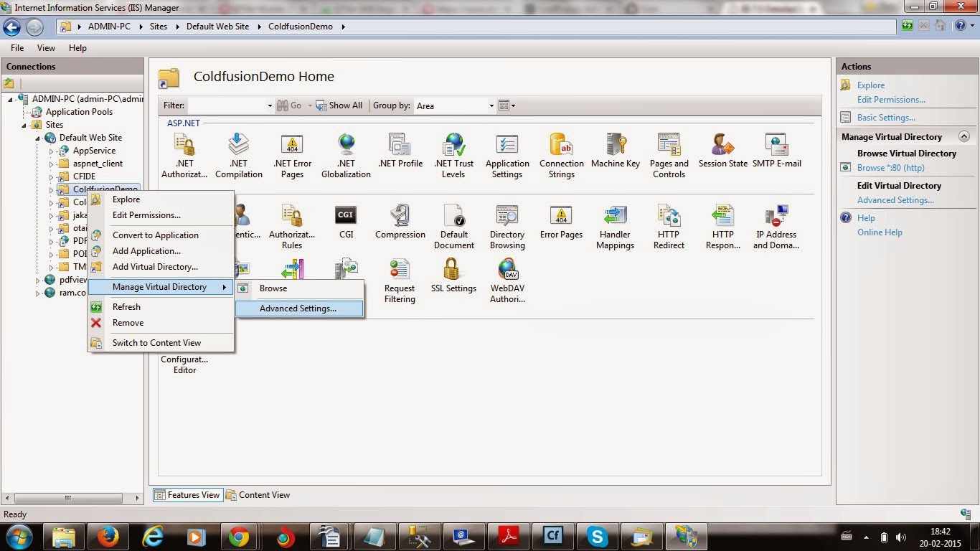Open Google Chrome from the taskbar
This screenshot has width=980, height=551.
(x=239, y=537)
